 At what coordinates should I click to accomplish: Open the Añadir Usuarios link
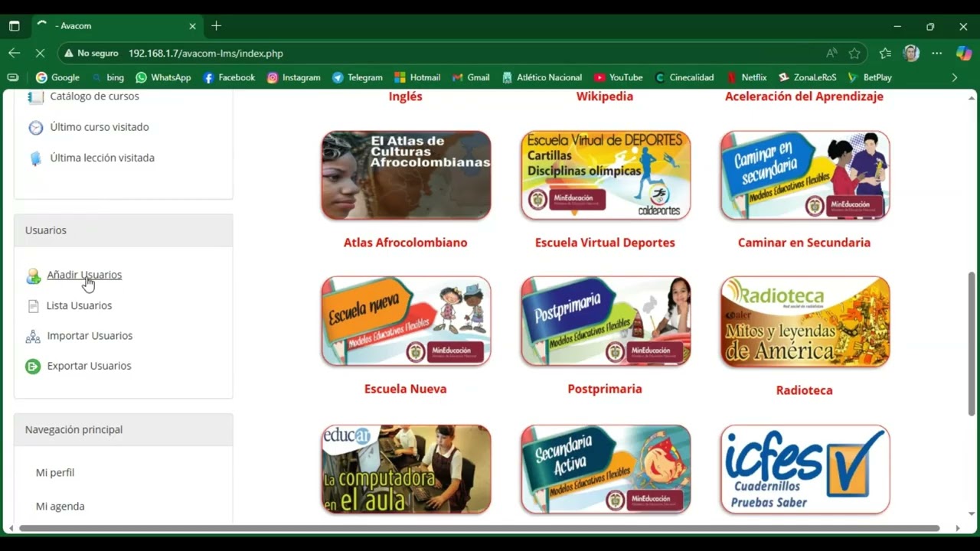click(84, 275)
